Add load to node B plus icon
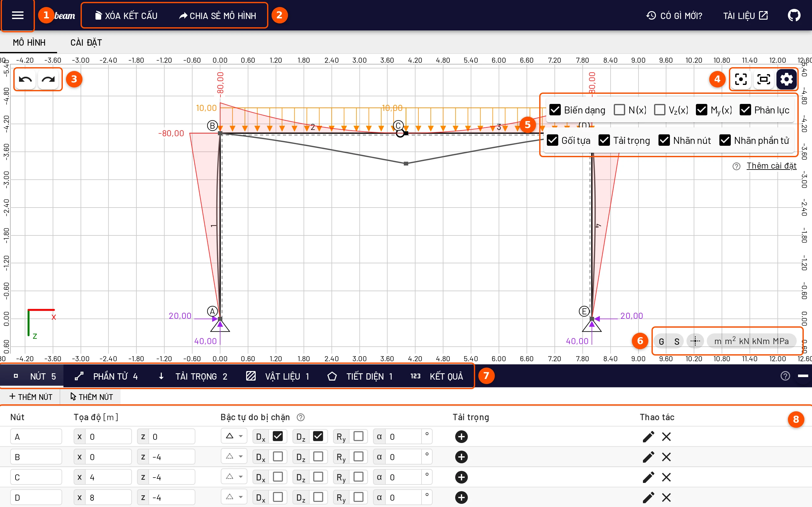This screenshot has width=812, height=507. pyautogui.click(x=462, y=457)
